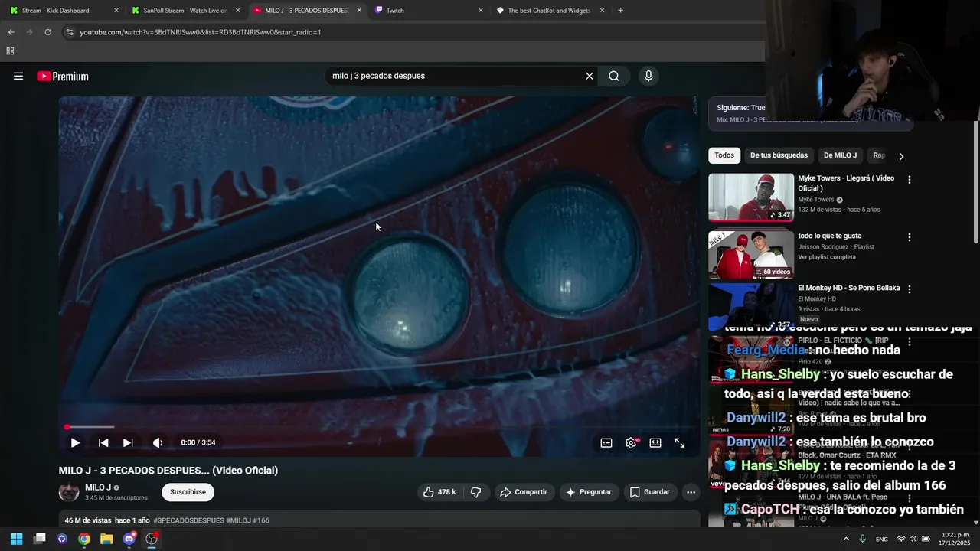The image size is (980, 551).
Task: Mute the video volume
Action: coord(158,442)
